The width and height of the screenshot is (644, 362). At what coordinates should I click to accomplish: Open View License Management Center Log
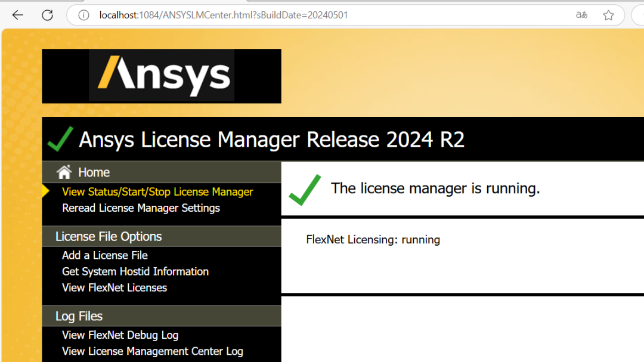pyautogui.click(x=153, y=351)
